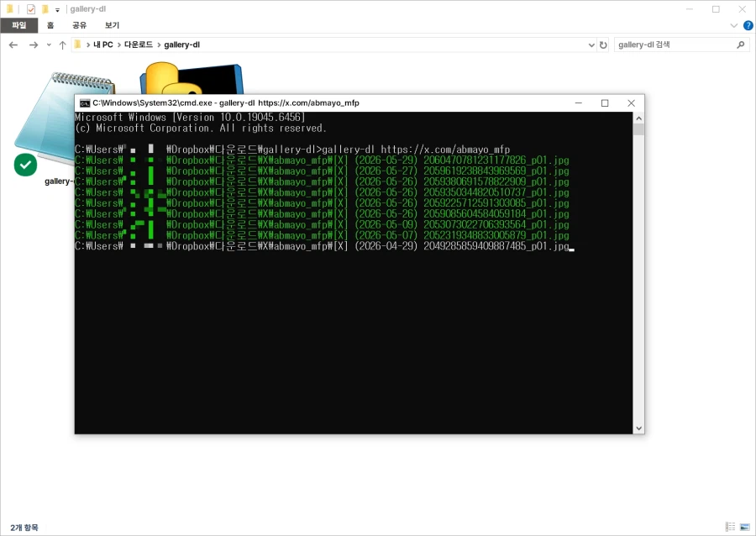Open the quick access toolbar customize dropdown
Image resolution: width=756 pixels, height=536 pixels.
tap(57, 9)
